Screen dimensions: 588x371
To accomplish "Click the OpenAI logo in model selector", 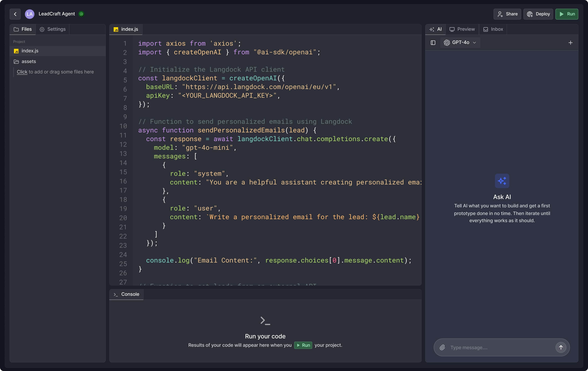I will pos(447,43).
